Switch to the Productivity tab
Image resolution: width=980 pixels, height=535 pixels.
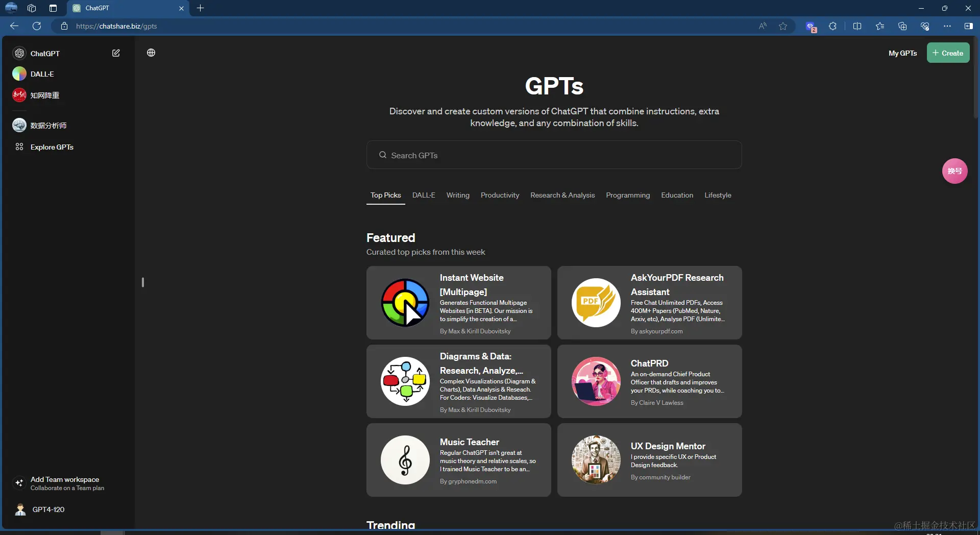click(x=500, y=195)
